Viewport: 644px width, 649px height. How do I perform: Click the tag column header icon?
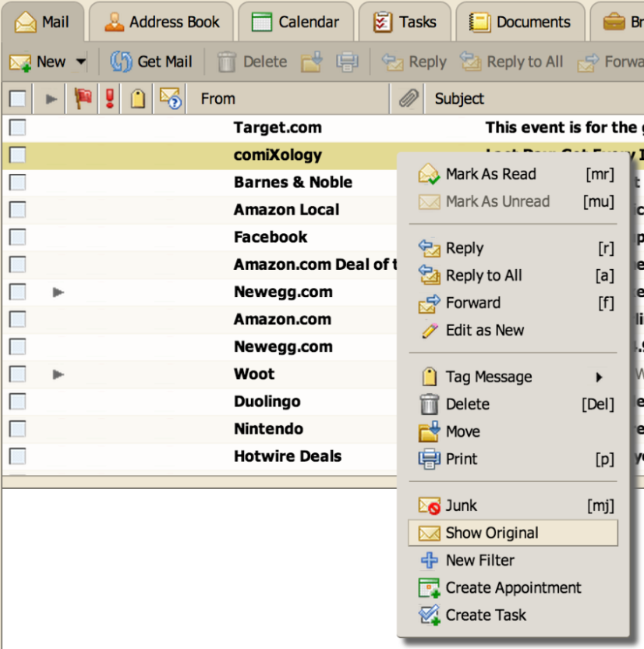click(138, 98)
